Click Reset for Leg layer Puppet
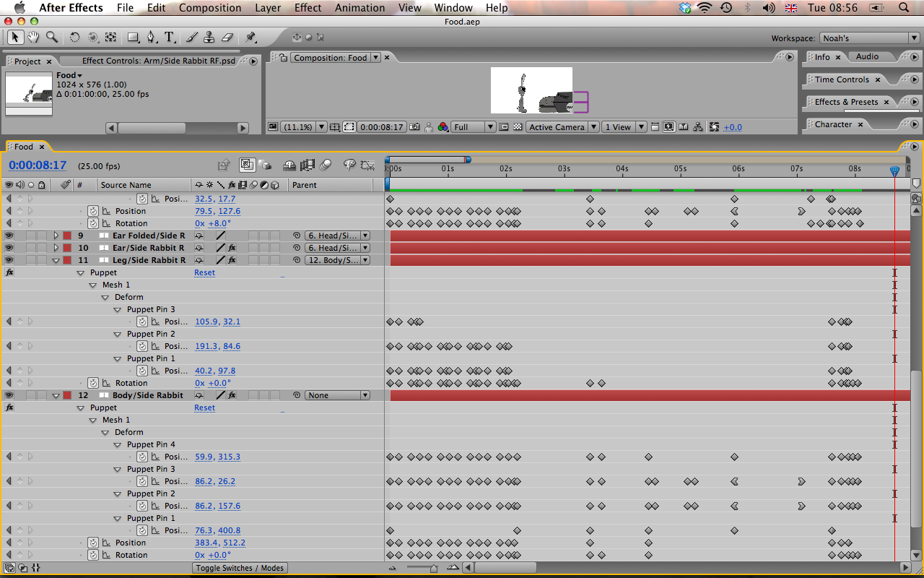Image resolution: width=924 pixels, height=578 pixels. (x=204, y=272)
